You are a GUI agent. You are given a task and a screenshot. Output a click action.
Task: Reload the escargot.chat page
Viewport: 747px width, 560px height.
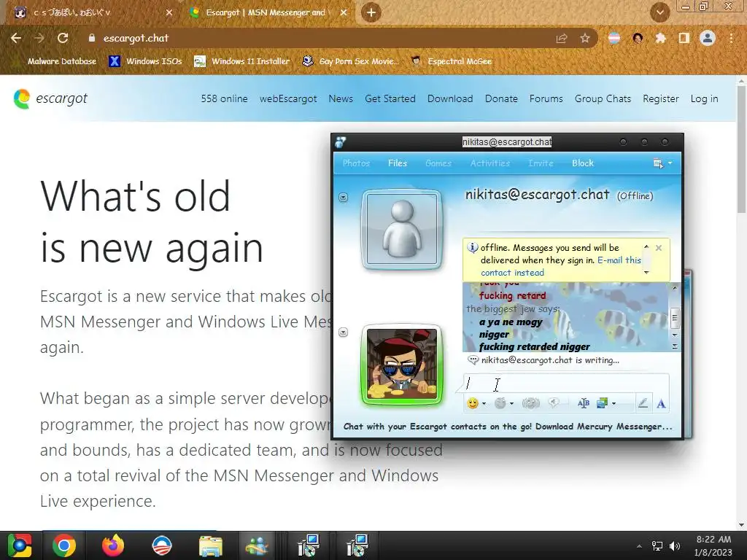63,38
